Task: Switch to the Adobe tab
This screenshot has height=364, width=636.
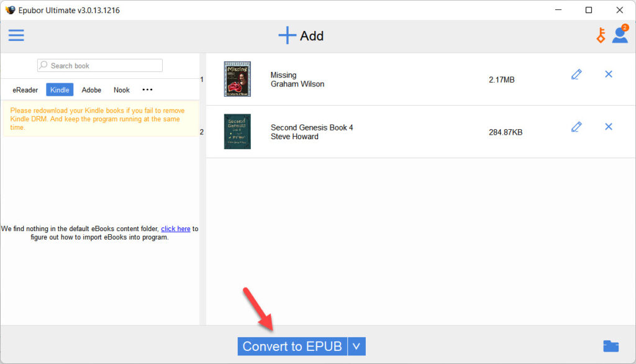Action: (91, 89)
